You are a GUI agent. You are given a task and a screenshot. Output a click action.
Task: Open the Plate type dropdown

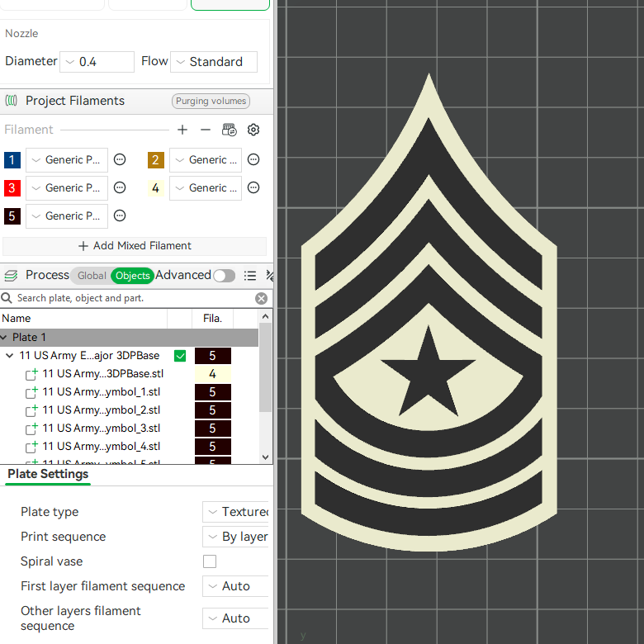pos(236,512)
